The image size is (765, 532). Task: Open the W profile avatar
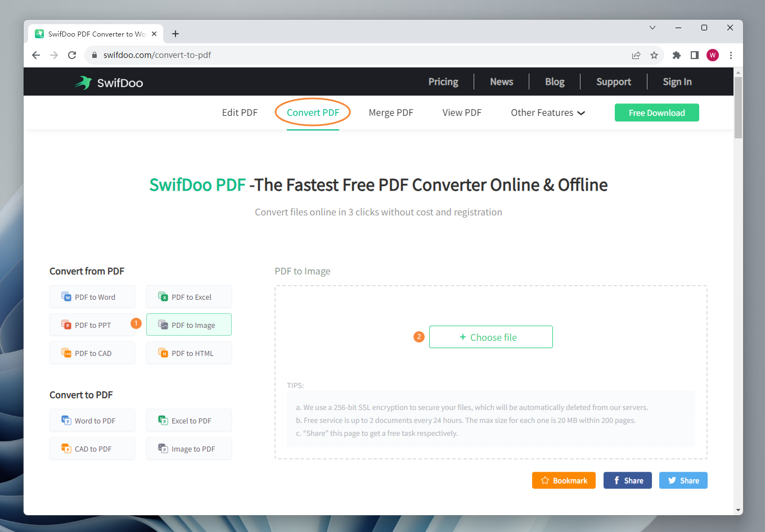[x=713, y=55]
